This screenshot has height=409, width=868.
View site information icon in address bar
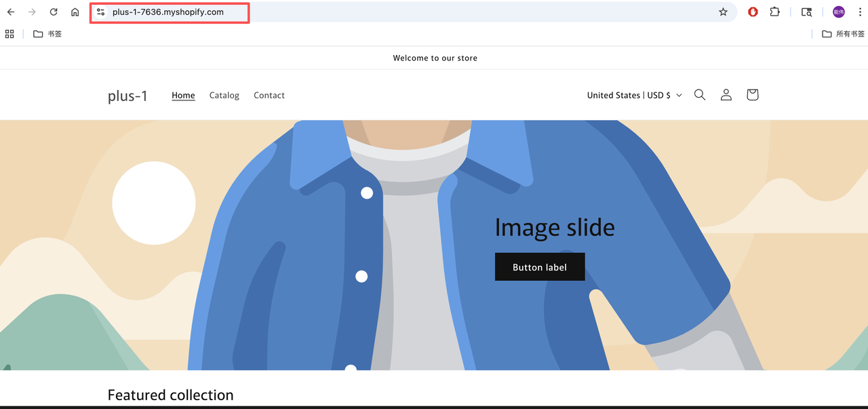101,12
